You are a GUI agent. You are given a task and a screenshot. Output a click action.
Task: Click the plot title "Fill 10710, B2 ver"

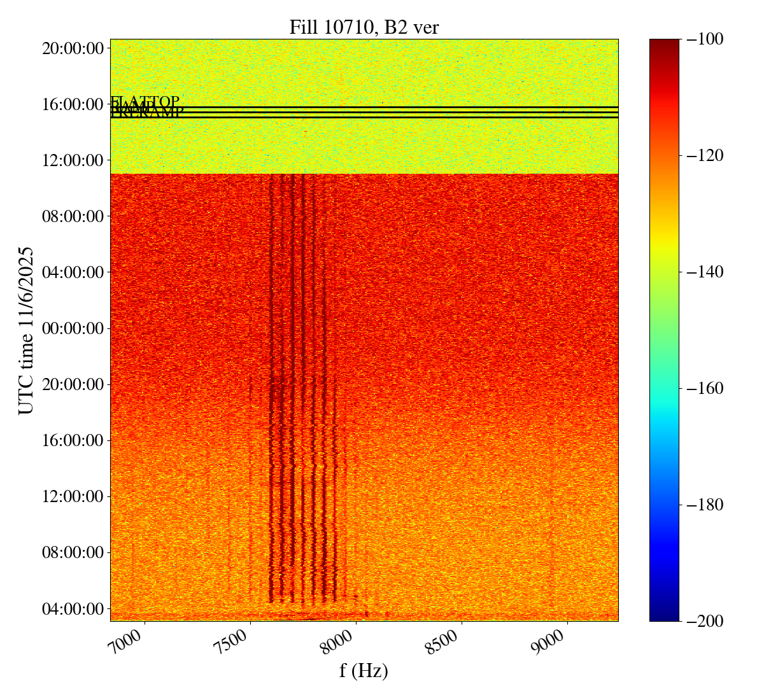click(x=364, y=27)
